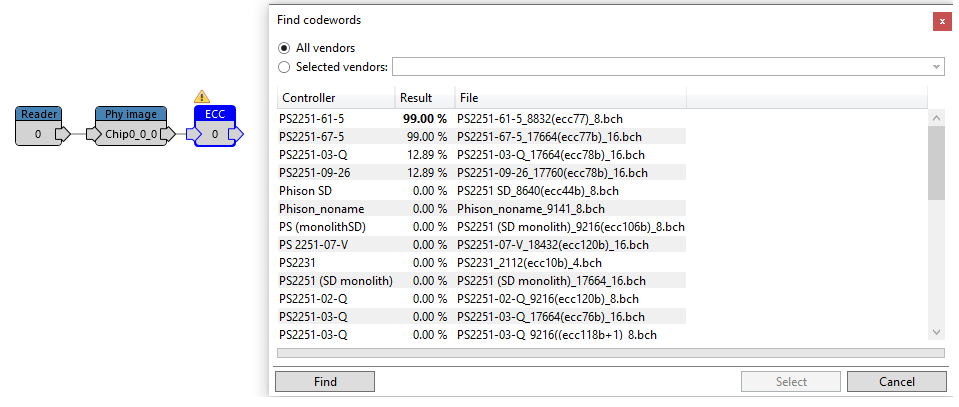Sort by the File column header
The width and height of the screenshot is (959, 407).
[571, 98]
